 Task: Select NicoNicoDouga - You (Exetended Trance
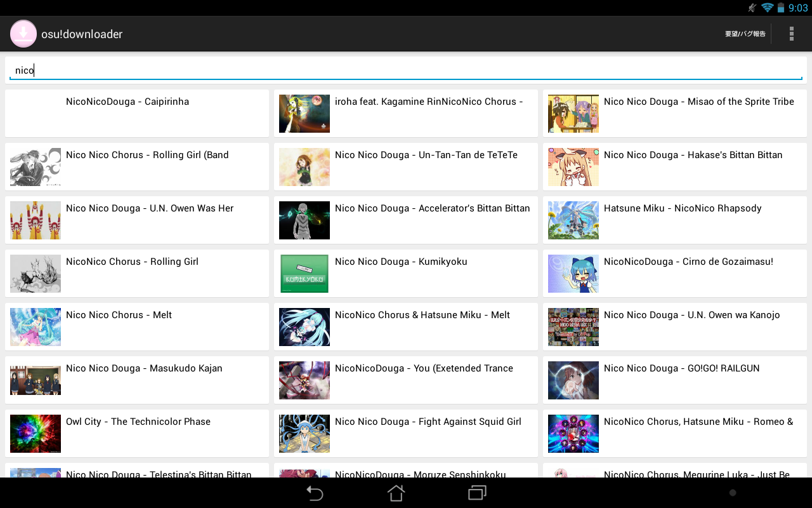click(x=424, y=368)
